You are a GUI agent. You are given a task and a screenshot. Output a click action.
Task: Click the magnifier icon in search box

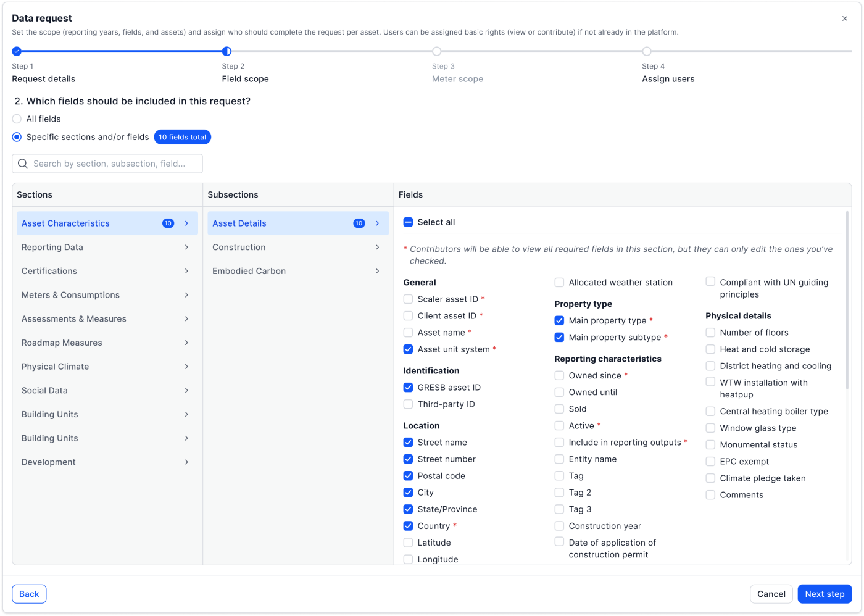(23, 164)
